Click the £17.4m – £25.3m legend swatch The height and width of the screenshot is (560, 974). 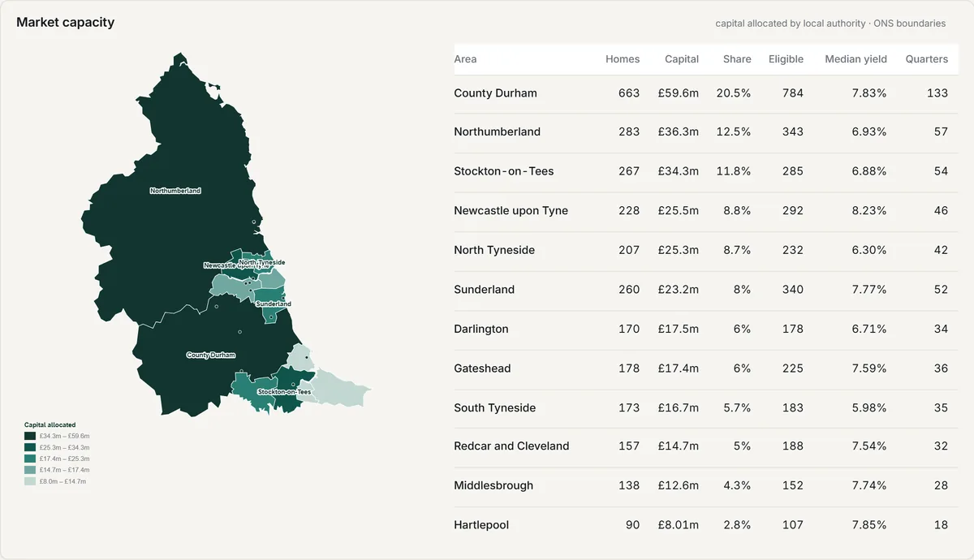point(30,459)
